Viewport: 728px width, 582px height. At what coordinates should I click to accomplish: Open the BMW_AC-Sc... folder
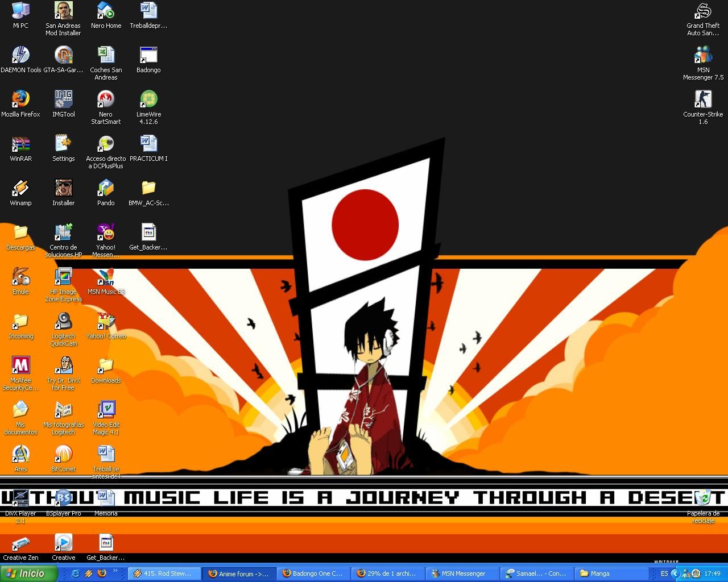pos(148,192)
